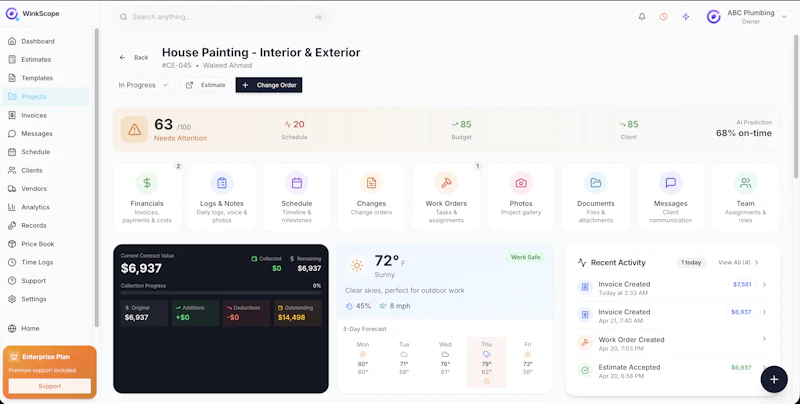Click the Change Order button
800x404 pixels.
[269, 85]
